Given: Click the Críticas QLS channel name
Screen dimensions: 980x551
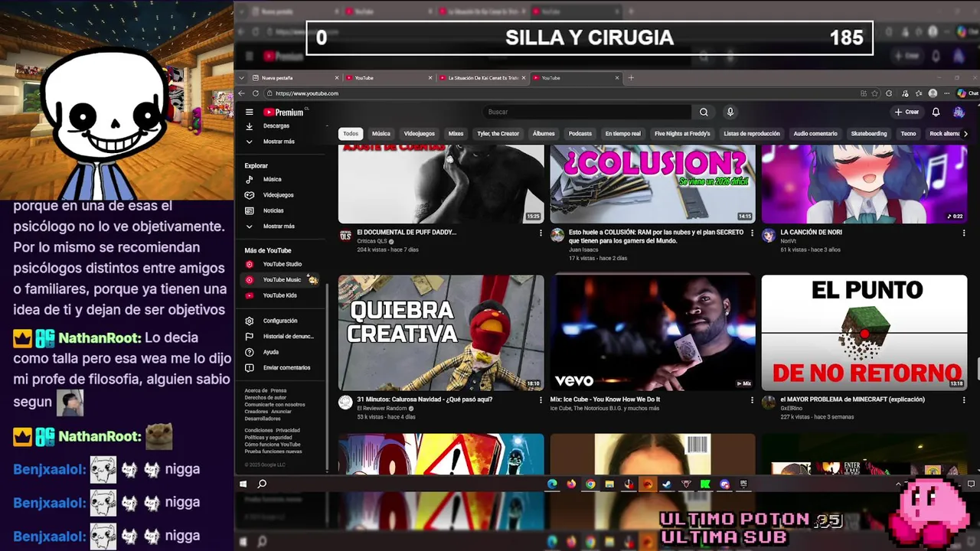Looking at the screenshot, I should [372, 241].
